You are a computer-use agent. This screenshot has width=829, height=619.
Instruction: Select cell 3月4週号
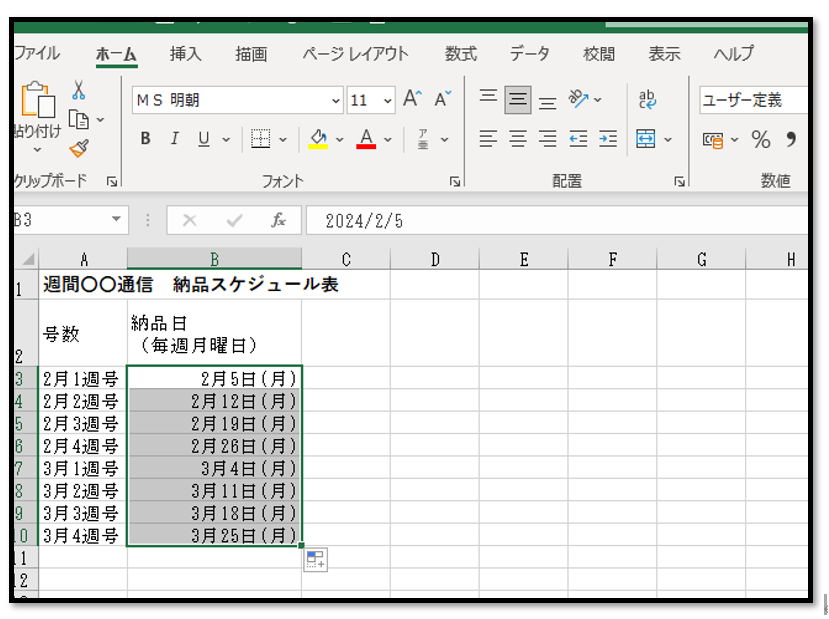(x=82, y=535)
